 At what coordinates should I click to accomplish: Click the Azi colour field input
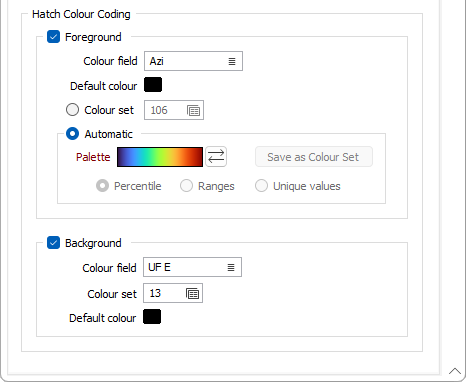pos(193,61)
